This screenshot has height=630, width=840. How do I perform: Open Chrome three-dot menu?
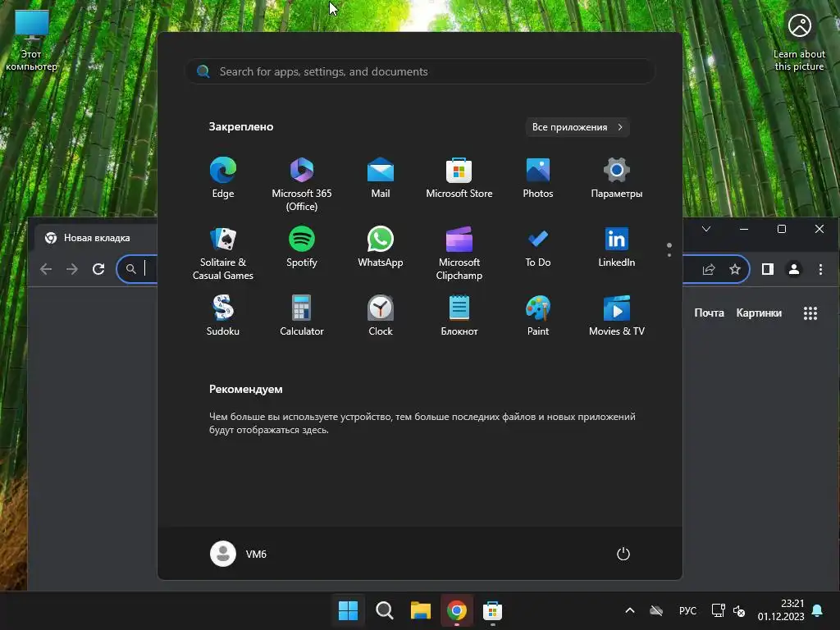(x=820, y=269)
